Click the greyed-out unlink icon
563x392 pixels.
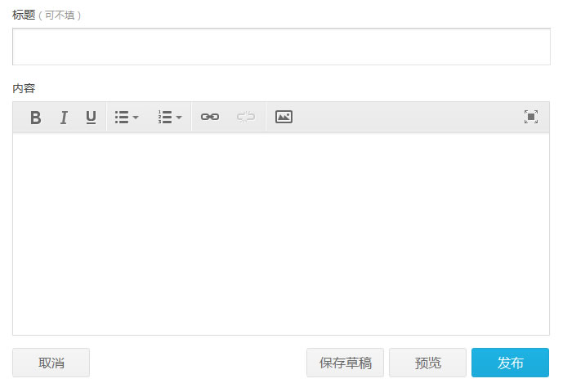246,117
